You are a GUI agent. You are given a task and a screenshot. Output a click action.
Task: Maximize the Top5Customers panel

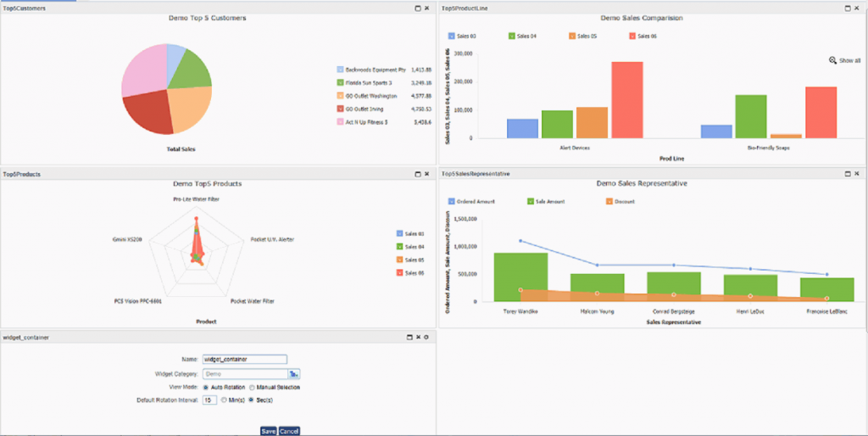418,8
